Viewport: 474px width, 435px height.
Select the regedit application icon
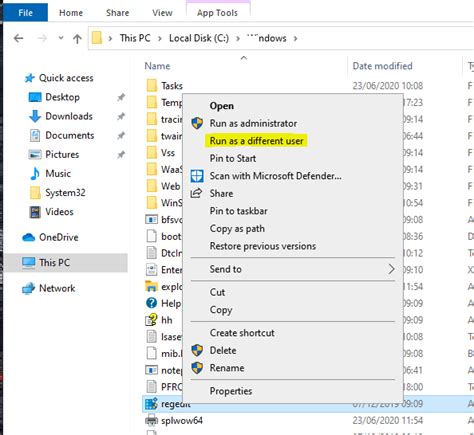[x=151, y=404]
